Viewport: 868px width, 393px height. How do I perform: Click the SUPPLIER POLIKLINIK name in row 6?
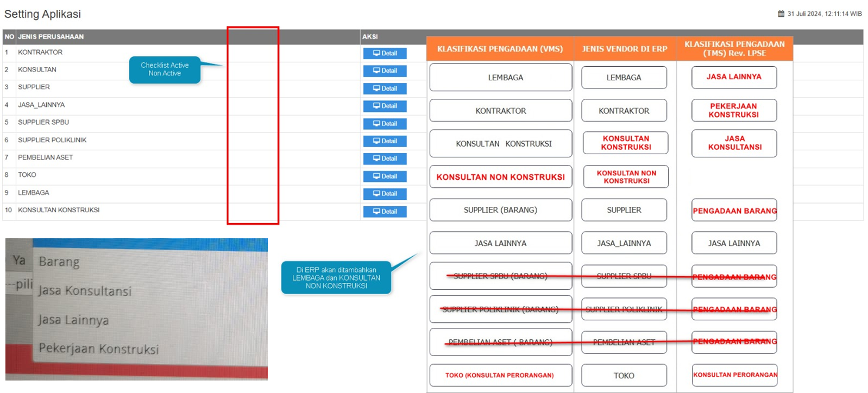click(52, 140)
